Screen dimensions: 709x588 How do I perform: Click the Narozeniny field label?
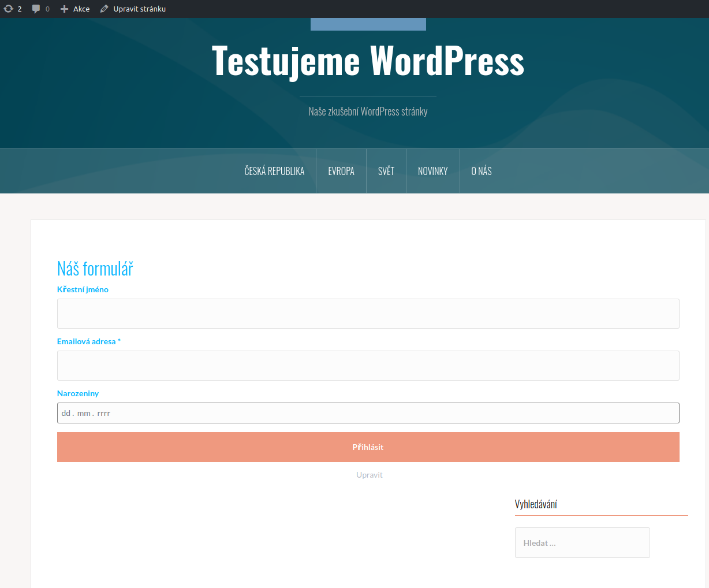tap(78, 393)
